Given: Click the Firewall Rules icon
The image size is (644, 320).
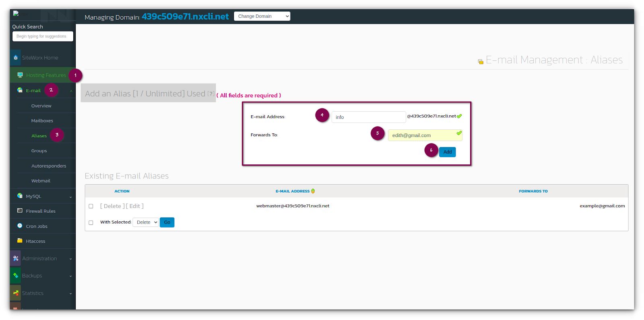Looking at the screenshot, I should [20, 211].
